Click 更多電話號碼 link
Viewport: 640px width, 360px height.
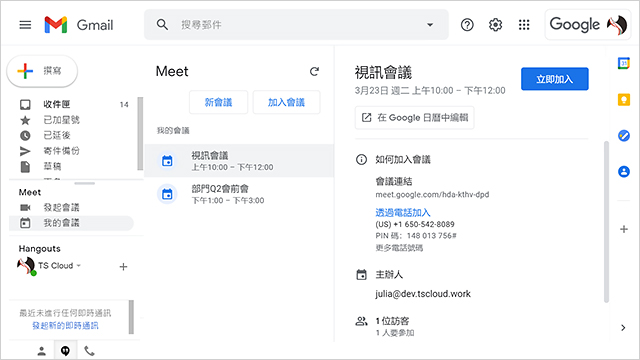point(399,248)
